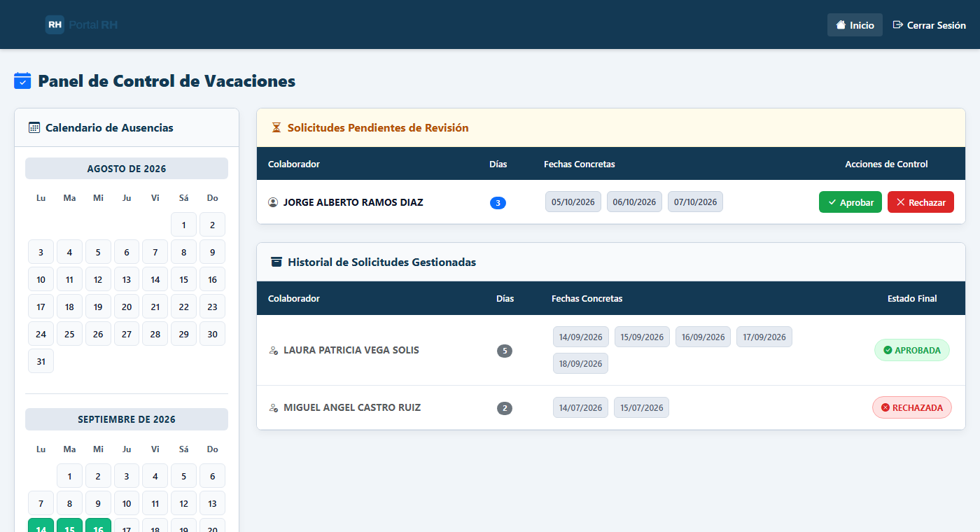Image resolution: width=980 pixels, height=532 pixels.
Task: Click the date chip 18/09/2026
Action: pyautogui.click(x=580, y=363)
